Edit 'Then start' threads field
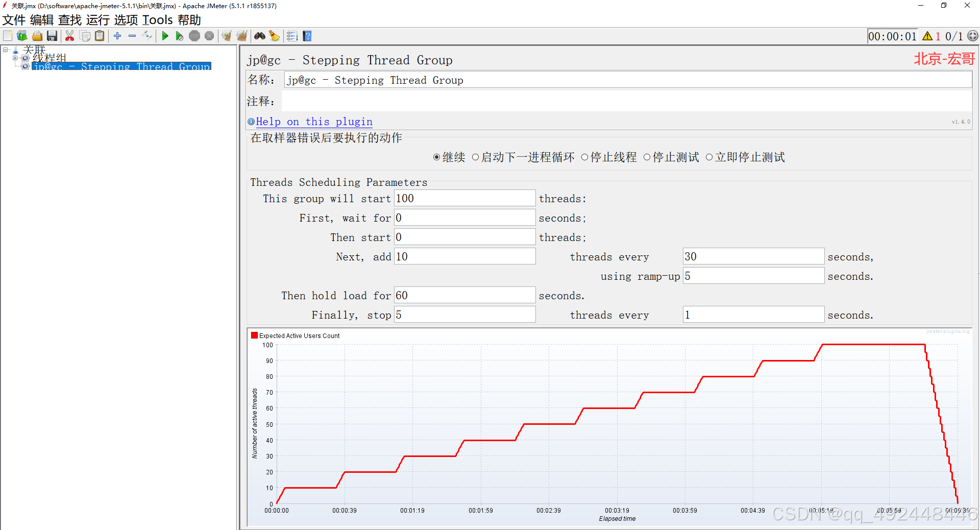 464,237
